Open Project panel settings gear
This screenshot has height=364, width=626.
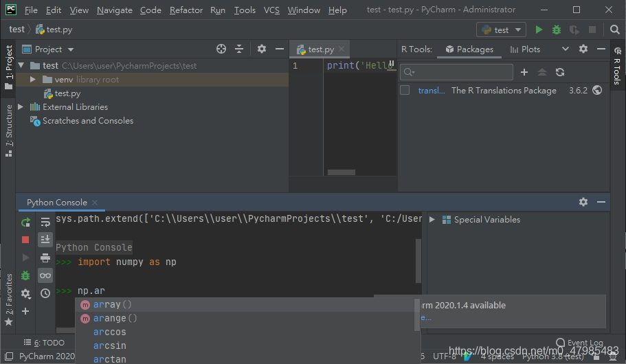[262, 49]
